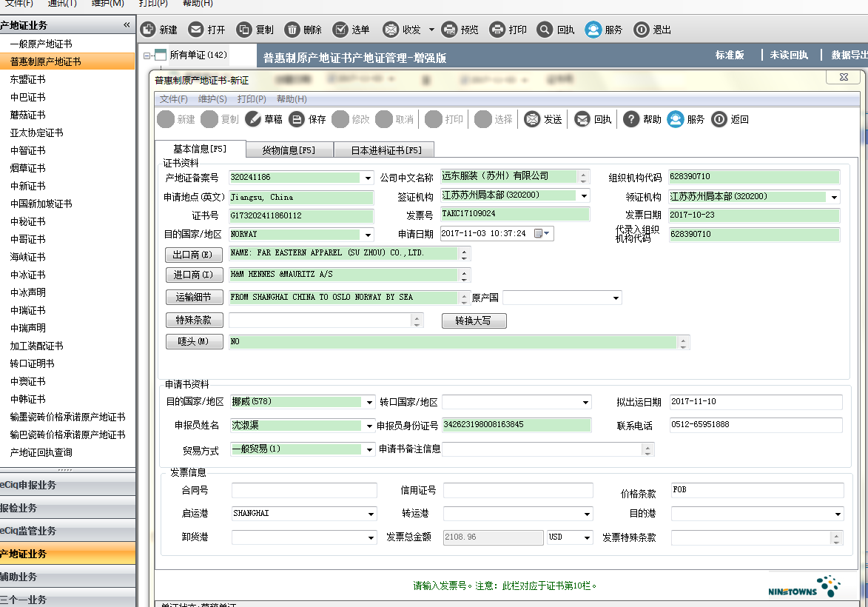
Task: Click the 保存 save icon in dialog
Action: click(297, 119)
